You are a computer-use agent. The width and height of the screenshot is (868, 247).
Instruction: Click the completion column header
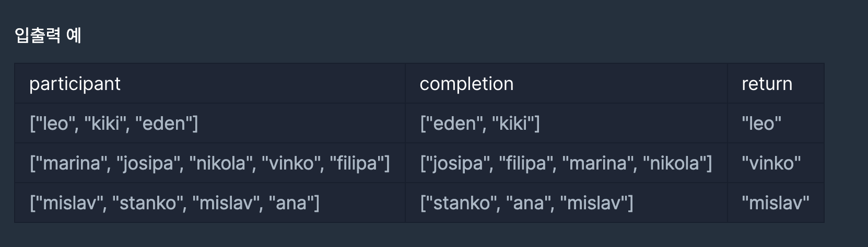pyautogui.click(x=466, y=84)
